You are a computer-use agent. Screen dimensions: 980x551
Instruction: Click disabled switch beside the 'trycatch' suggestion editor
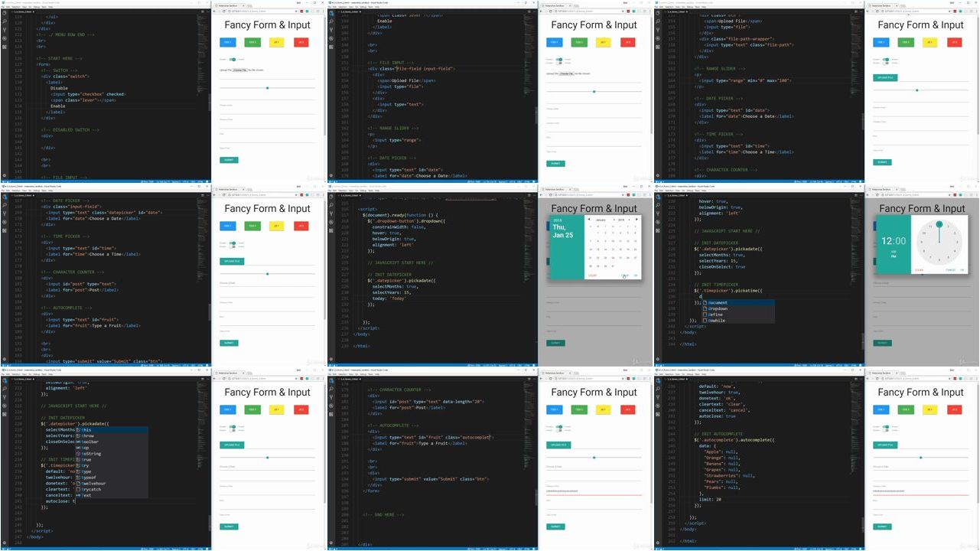(233, 430)
